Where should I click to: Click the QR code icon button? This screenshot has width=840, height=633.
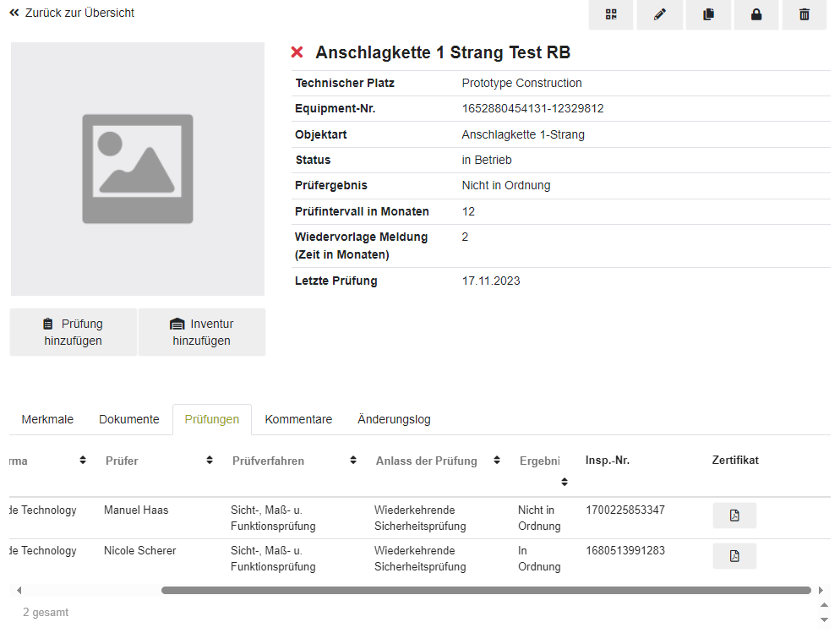click(x=611, y=14)
